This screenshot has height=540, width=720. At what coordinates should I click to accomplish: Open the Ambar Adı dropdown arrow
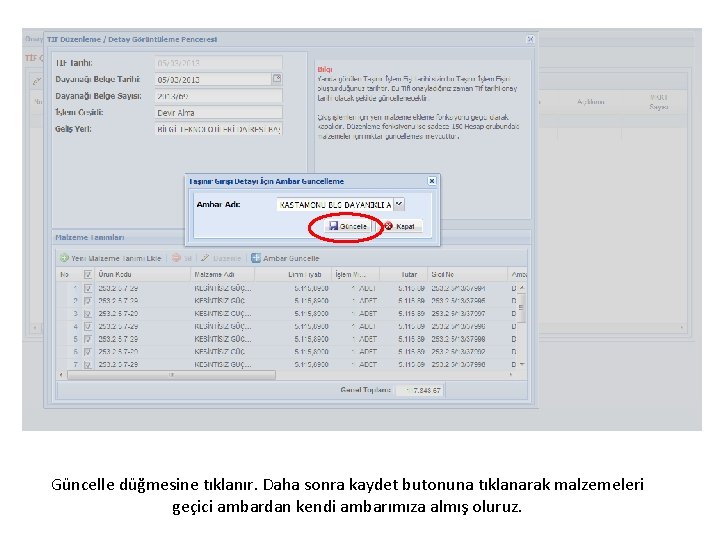point(399,204)
